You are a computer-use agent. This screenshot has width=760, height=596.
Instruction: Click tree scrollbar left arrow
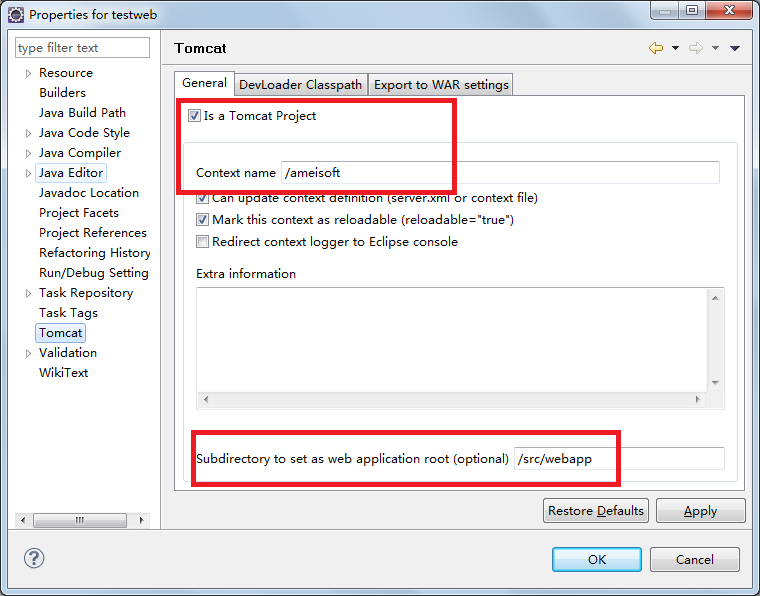[23, 520]
